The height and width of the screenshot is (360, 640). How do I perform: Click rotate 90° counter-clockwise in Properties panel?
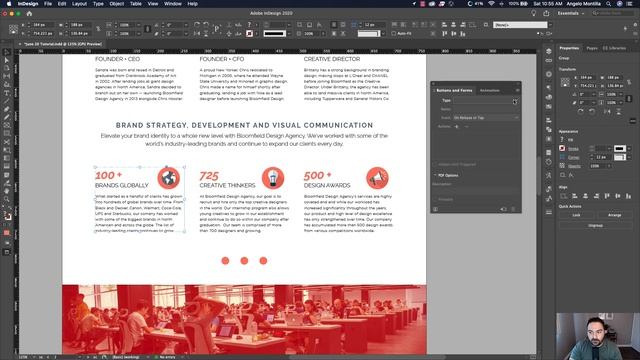pyautogui.click(x=592, y=111)
